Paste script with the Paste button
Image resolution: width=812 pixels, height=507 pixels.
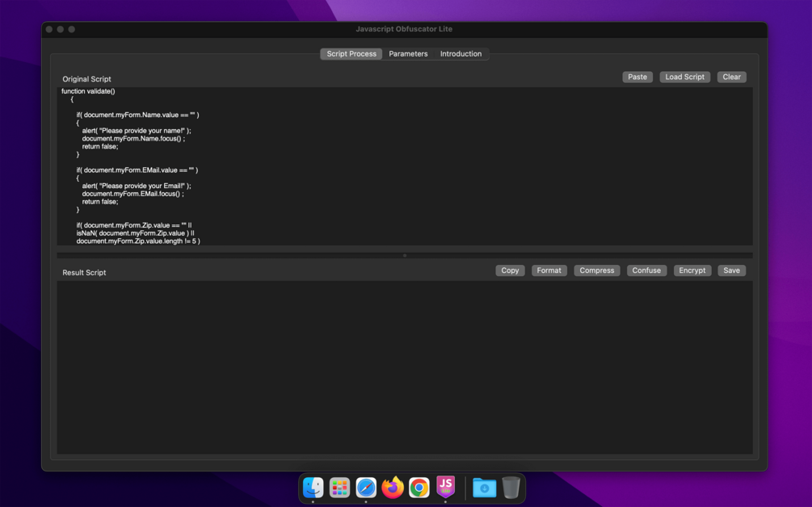click(637, 77)
